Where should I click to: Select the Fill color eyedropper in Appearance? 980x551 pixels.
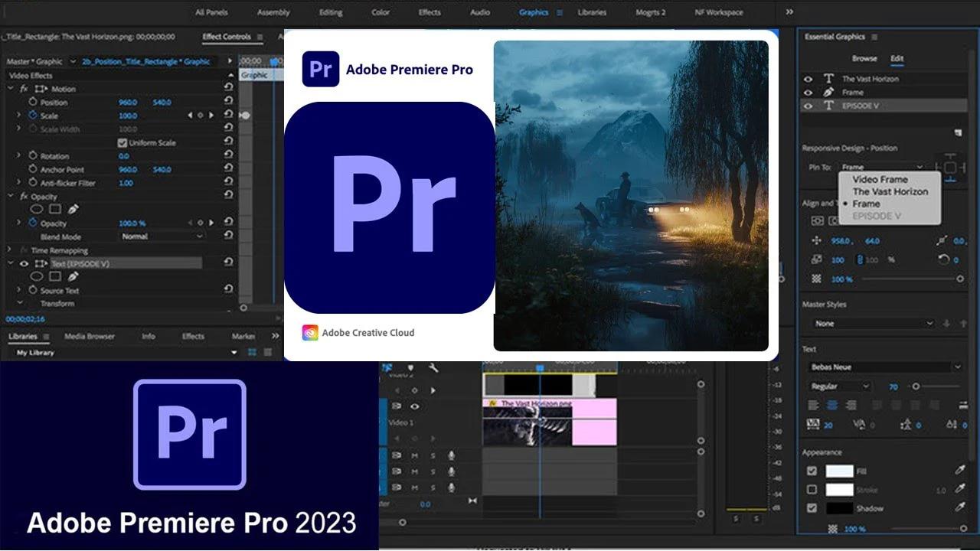[960, 470]
